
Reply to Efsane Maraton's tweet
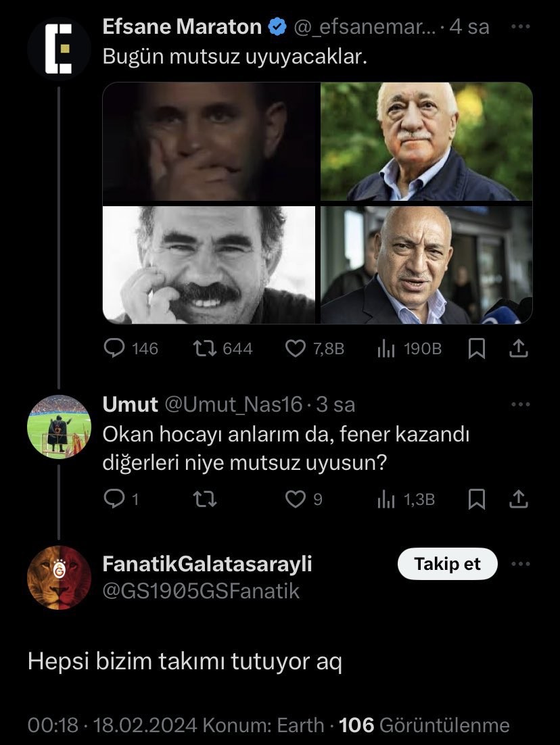(x=115, y=348)
